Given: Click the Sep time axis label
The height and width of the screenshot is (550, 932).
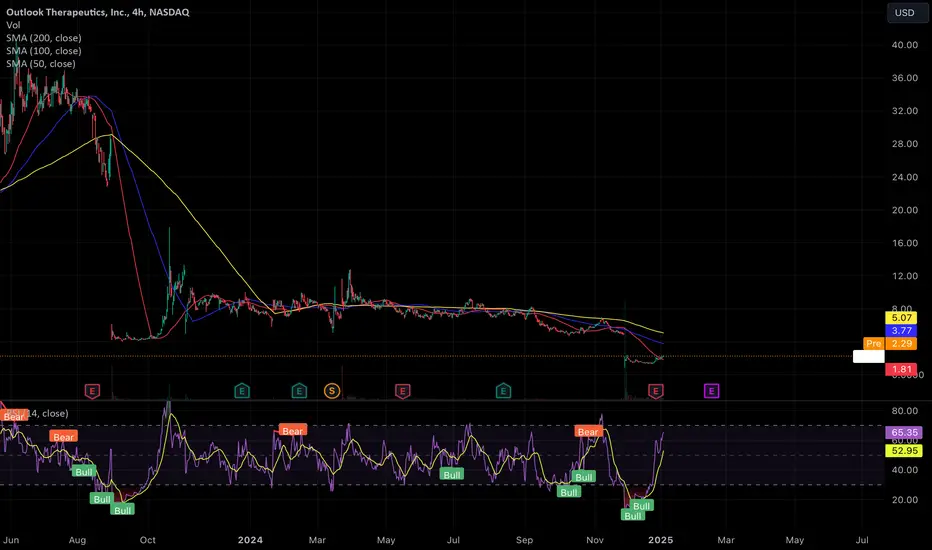Looking at the screenshot, I should (x=524, y=540).
